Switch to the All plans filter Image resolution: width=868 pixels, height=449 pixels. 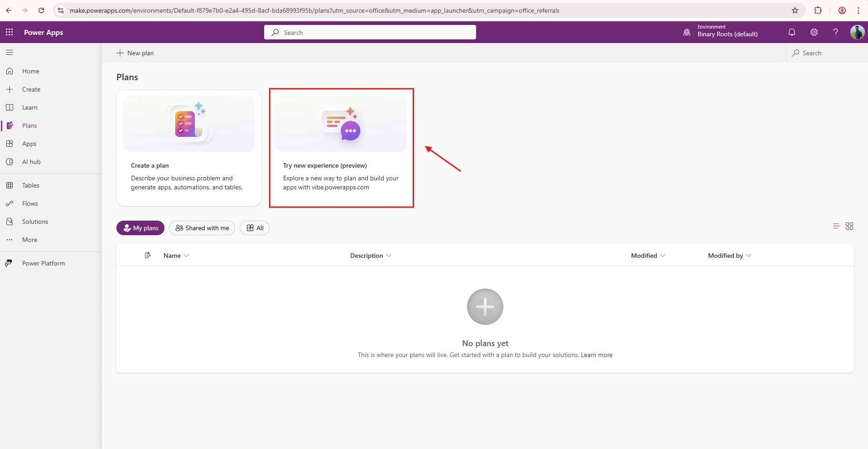255,228
